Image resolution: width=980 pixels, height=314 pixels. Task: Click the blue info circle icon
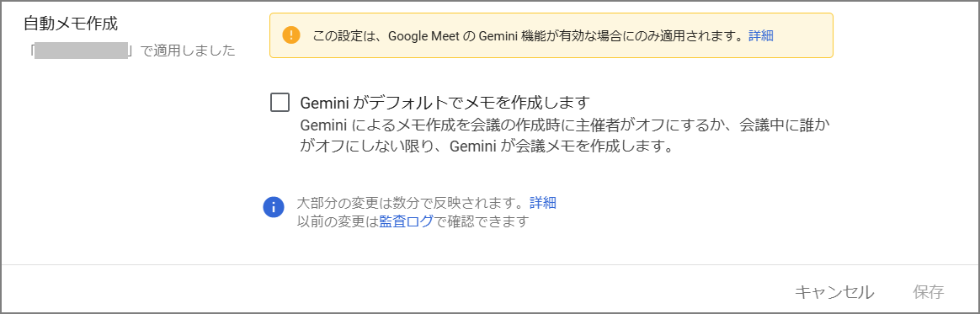pyautogui.click(x=274, y=207)
